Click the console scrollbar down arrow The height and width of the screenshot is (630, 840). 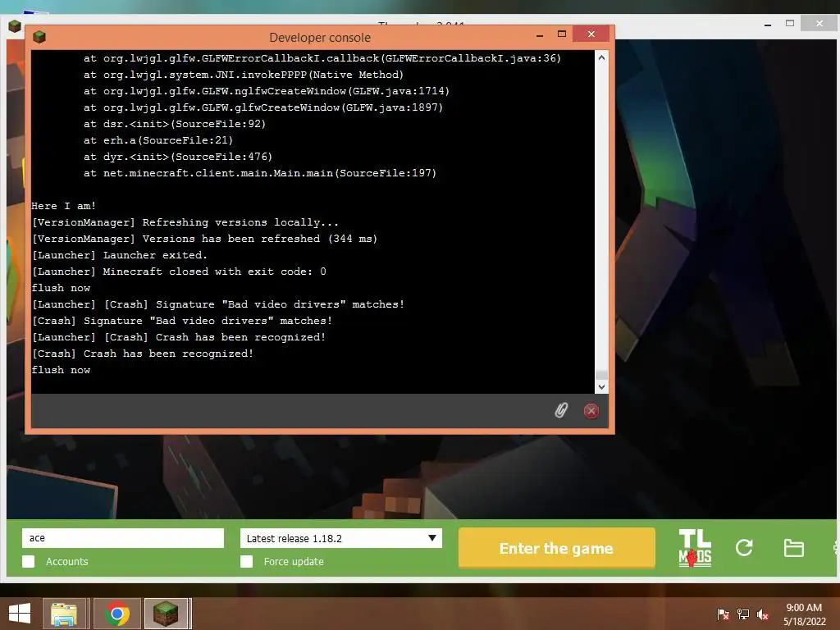pyautogui.click(x=601, y=387)
